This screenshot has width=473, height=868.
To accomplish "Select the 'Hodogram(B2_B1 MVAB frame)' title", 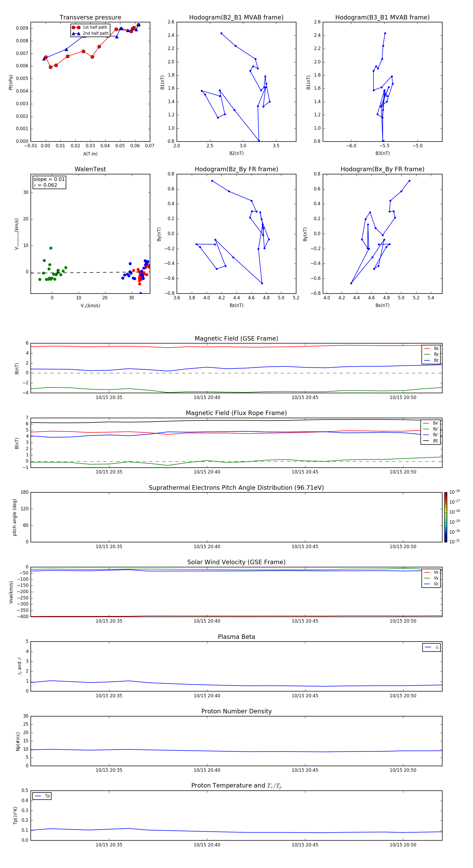I will [236, 18].
